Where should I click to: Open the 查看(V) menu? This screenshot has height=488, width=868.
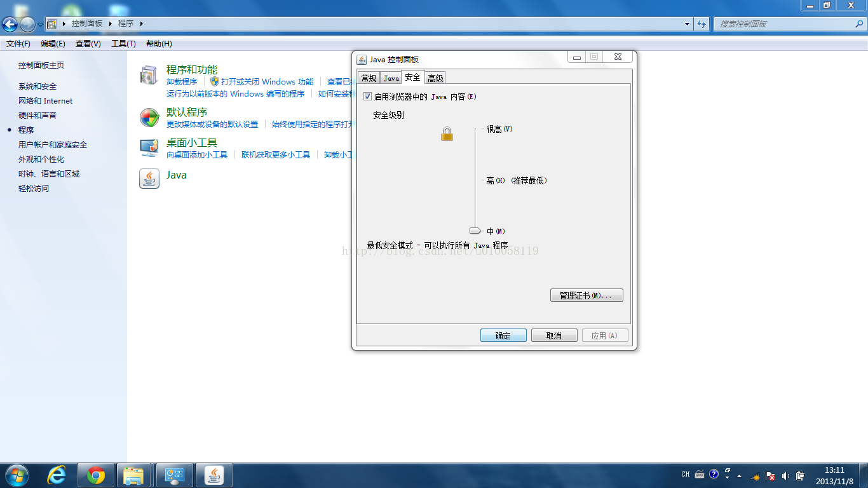pyautogui.click(x=88, y=44)
